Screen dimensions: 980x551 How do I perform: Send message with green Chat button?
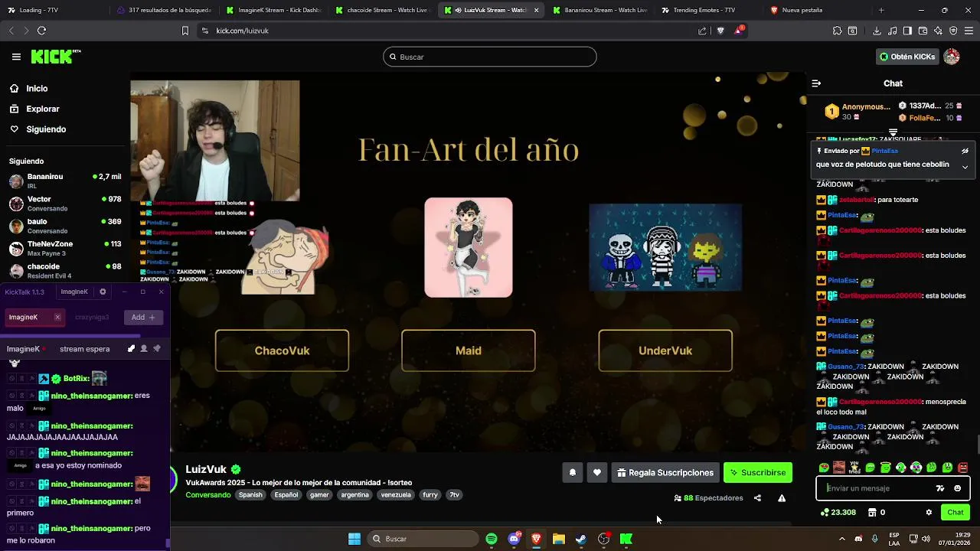(955, 513)
